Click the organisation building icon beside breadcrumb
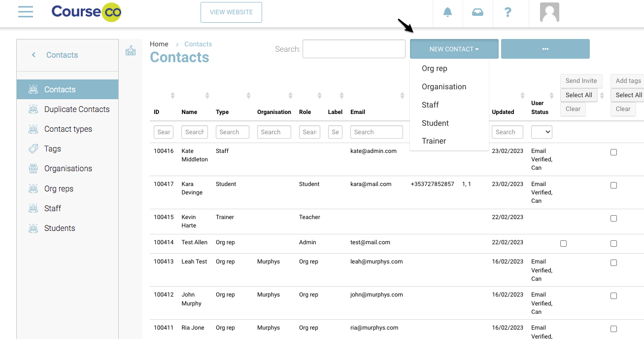 (131, 50)
